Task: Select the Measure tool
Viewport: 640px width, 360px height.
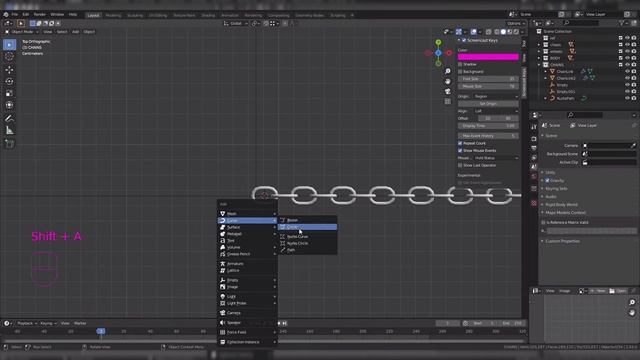Action: pyautogui.click(x=9, y=131)
